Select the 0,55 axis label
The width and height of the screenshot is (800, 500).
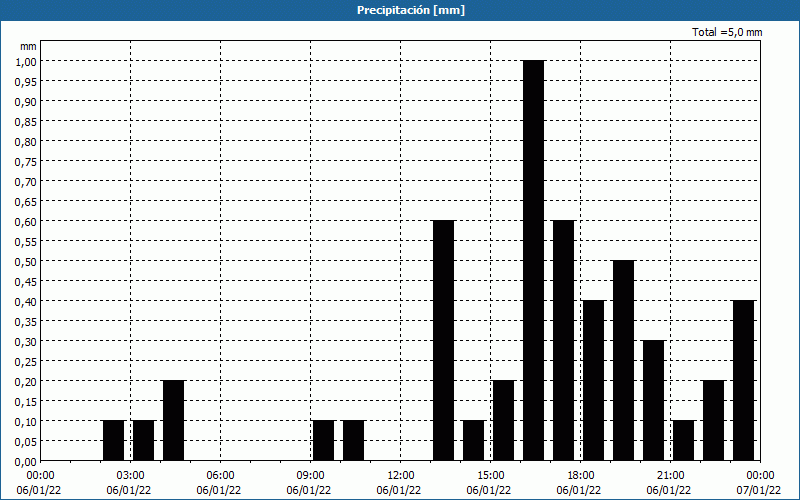click(26, 241)
